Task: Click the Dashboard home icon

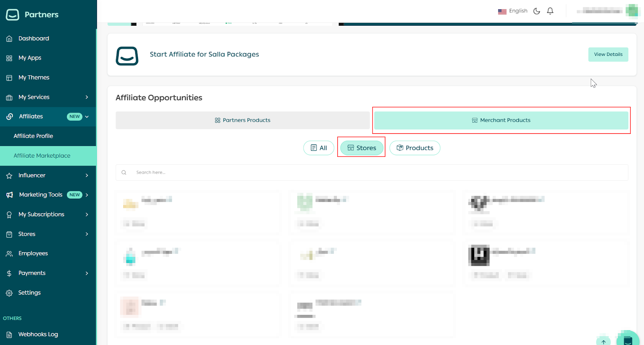Action: pos(9,39)
